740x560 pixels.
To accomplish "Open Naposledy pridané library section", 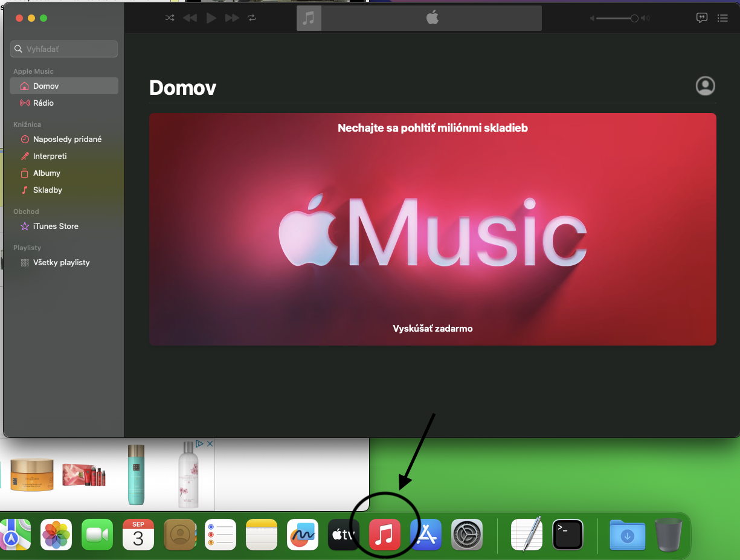I will tap(64, 139).
